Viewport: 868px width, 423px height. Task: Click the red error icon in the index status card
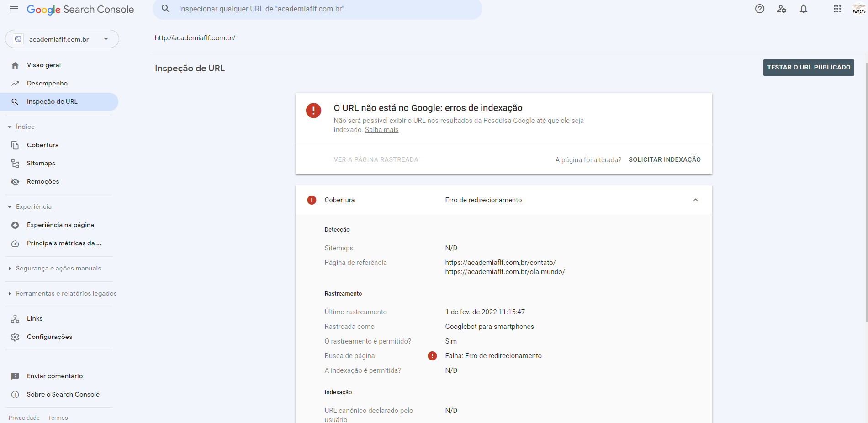(x=313, y=111)
